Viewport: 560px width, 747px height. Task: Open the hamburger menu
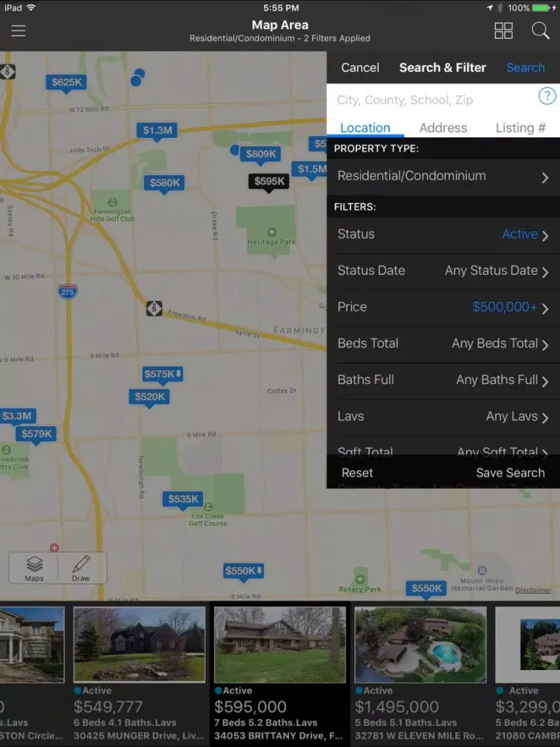click(x=18, y=31)
